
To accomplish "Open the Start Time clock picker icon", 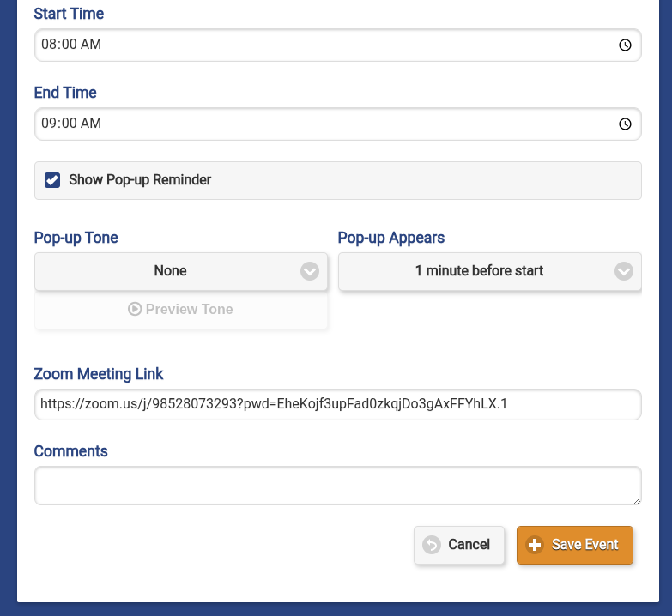I will pyautogui.click(x=625, y=45).
